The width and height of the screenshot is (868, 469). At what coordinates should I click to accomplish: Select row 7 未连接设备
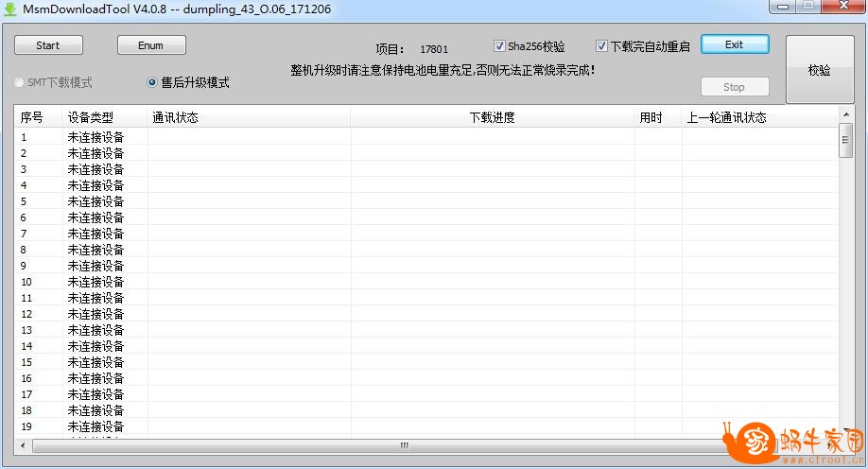click(x=426, y=234)
